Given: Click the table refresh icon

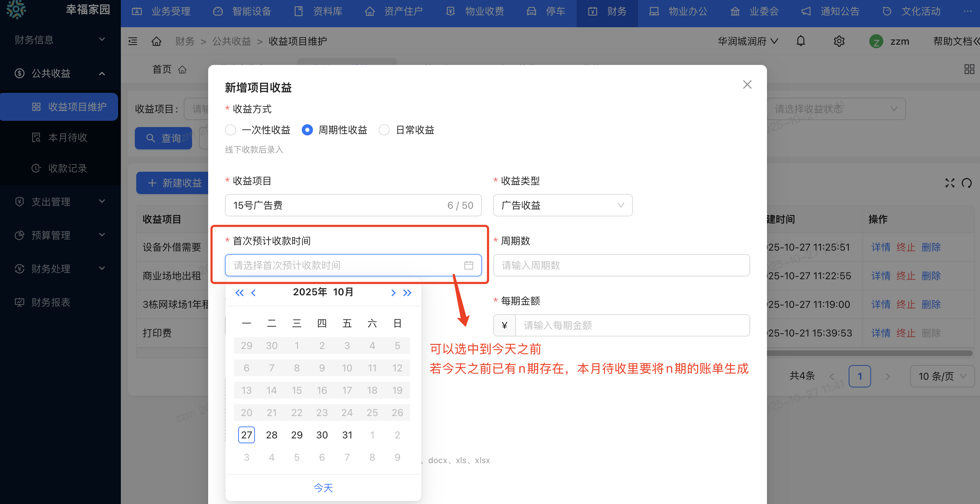Looking at the screenshot, I should [966, 183].
